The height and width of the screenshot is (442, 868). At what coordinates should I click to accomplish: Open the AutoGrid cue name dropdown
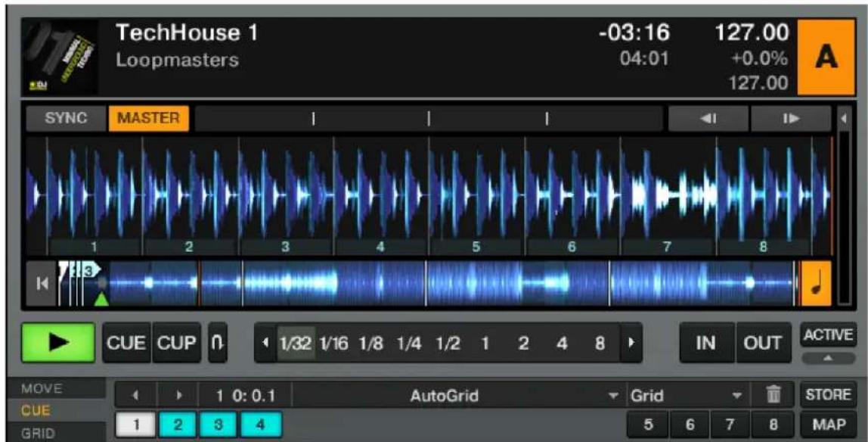tap(458, 396)
